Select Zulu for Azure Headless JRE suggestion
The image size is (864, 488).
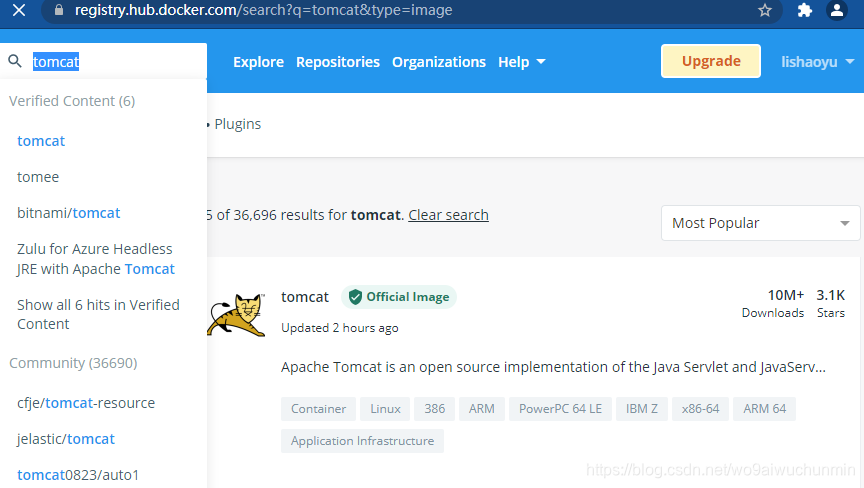(x=96, y=259)
